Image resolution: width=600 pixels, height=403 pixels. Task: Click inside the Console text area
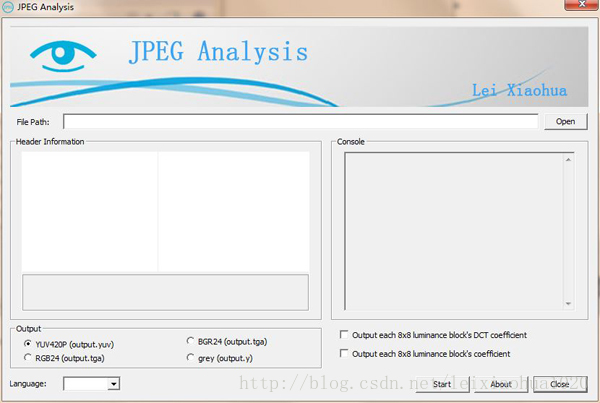click(x=454, y=231)
